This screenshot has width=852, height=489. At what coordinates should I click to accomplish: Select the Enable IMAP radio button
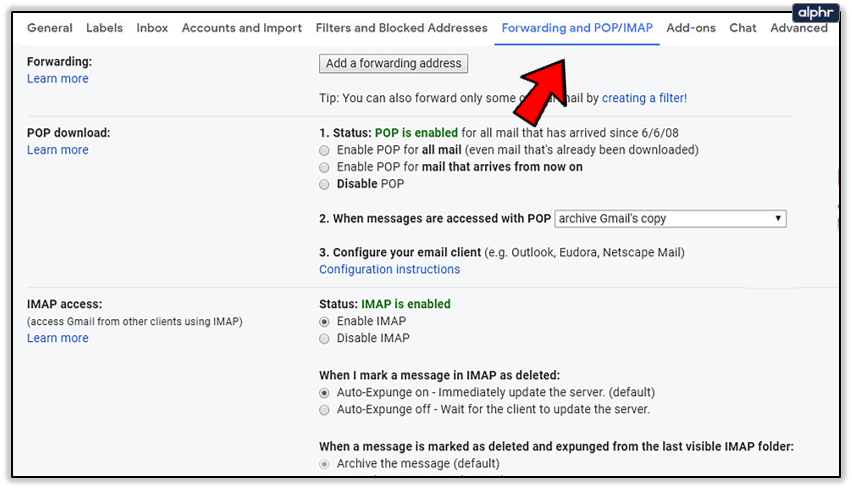(x=324, y=322)
